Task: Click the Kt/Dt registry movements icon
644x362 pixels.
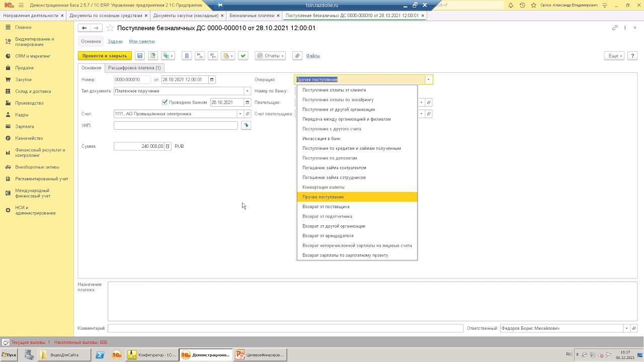Action: [213, 56]
